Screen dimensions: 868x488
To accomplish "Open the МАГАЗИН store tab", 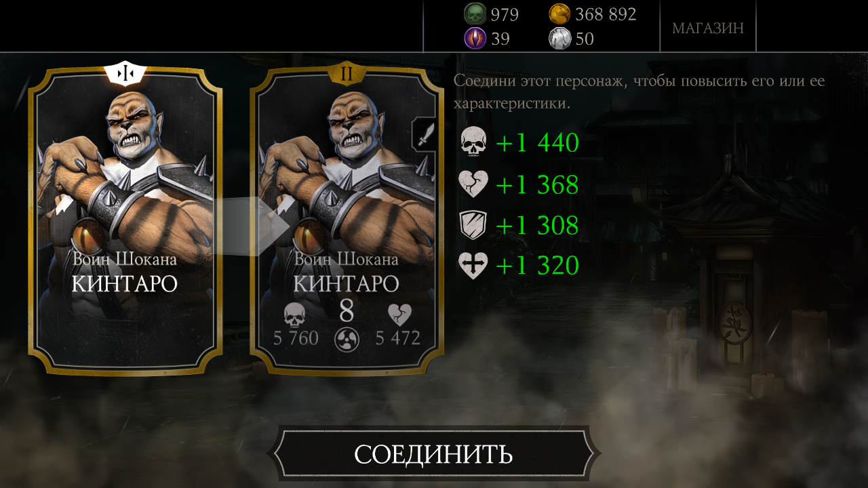I will tap(708, 27).
